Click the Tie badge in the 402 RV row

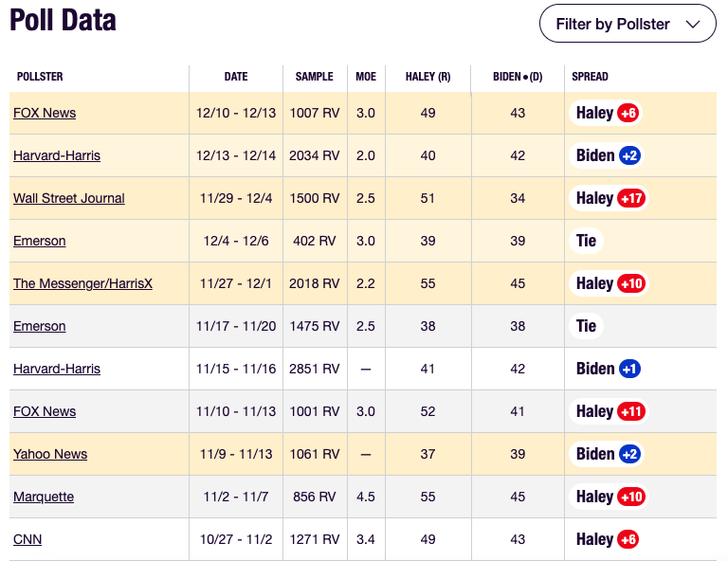[x=587, y=241]
